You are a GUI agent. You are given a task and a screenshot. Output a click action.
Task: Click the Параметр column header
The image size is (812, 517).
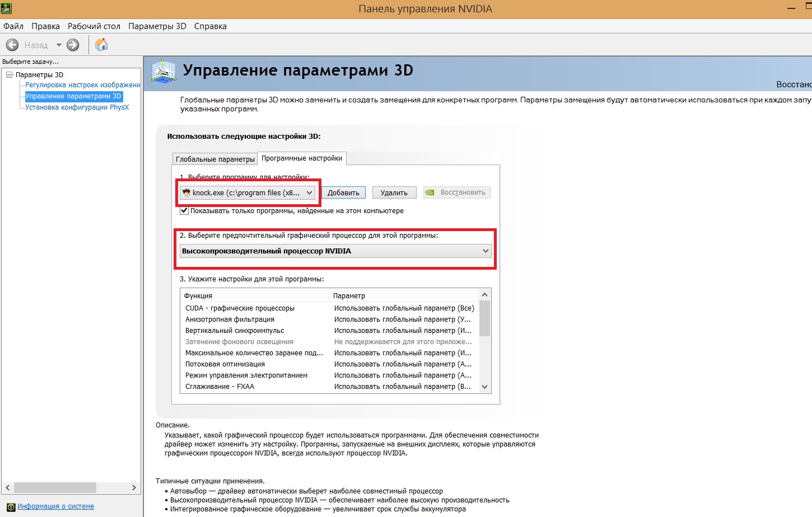pyautogui.click(x=404, y=295)
